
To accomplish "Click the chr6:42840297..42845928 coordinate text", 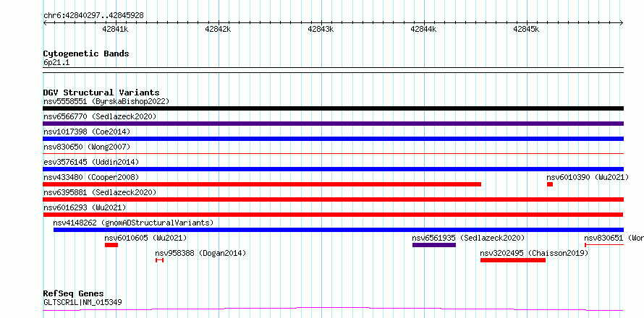I will [x=93, y=16].
